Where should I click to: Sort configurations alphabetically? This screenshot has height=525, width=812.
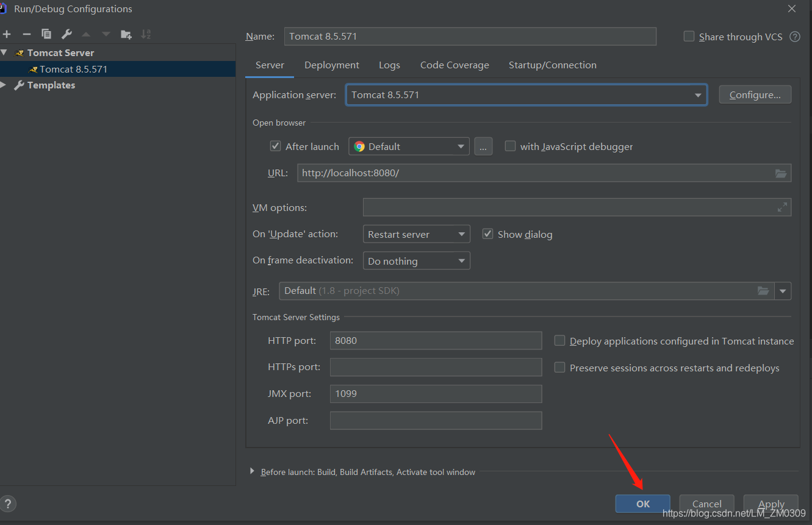click(x=146, y=34)
